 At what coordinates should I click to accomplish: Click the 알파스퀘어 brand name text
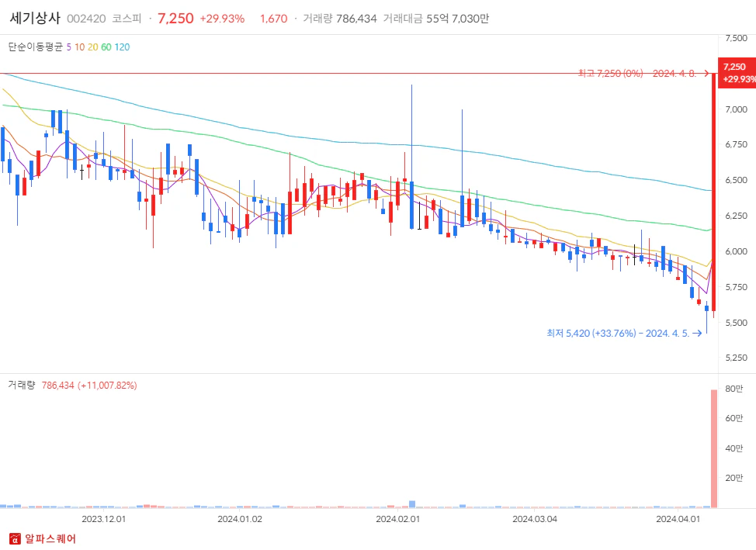pos(50,538)
